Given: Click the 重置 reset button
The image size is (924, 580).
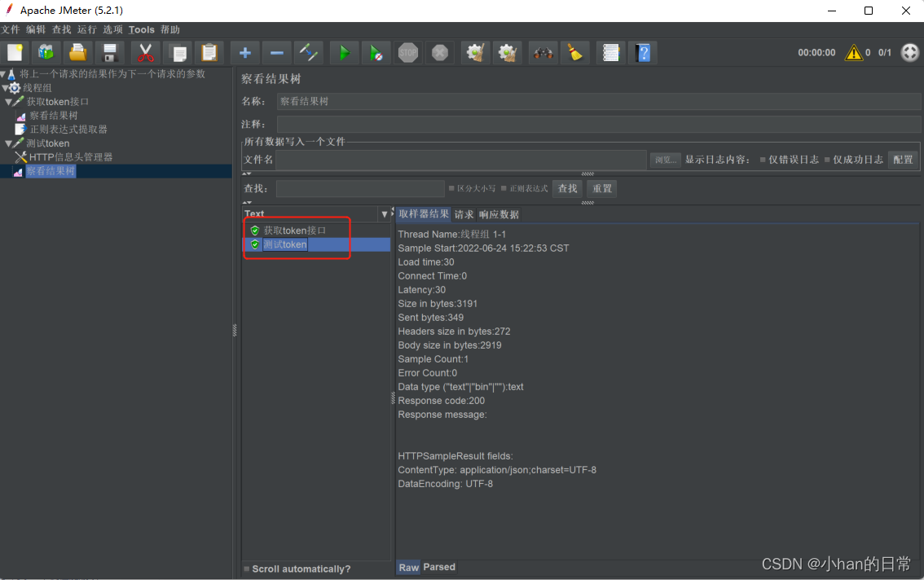Looking at the screenshot, I should point(601,189).
